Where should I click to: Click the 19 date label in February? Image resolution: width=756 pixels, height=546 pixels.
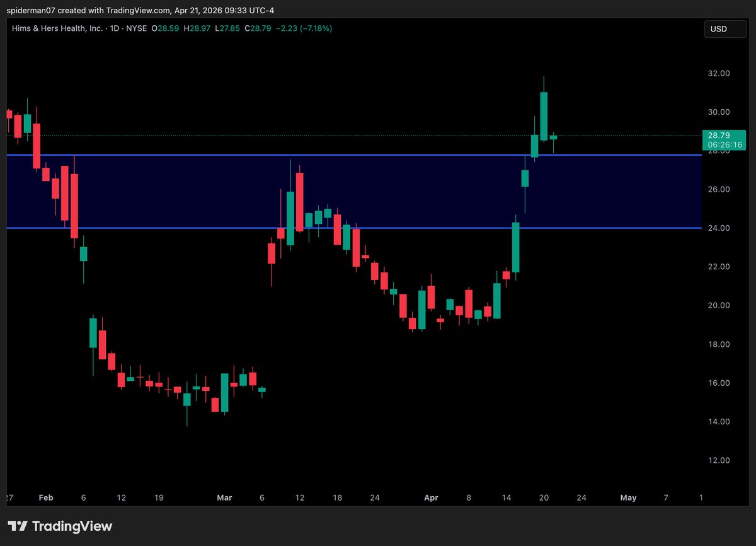159,497
